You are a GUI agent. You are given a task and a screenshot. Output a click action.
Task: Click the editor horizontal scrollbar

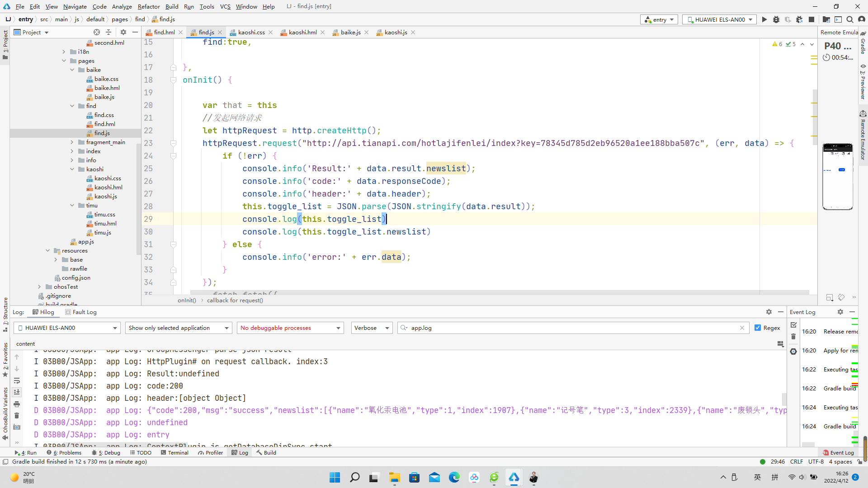pos(499,292)
